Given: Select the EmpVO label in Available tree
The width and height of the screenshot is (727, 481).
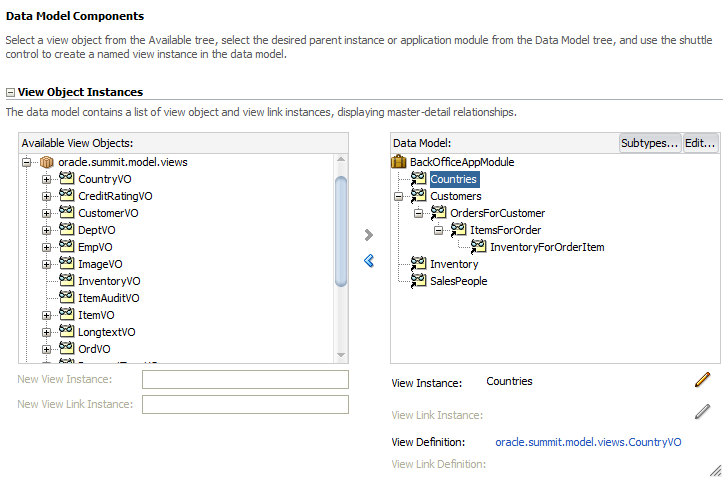Looking at the screenshot, I should [x=95, y=247].
